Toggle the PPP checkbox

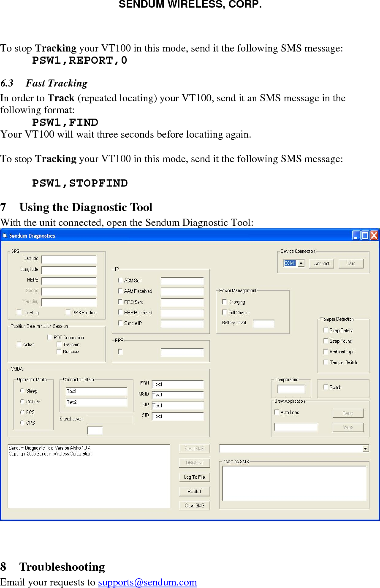coord(120,351)
